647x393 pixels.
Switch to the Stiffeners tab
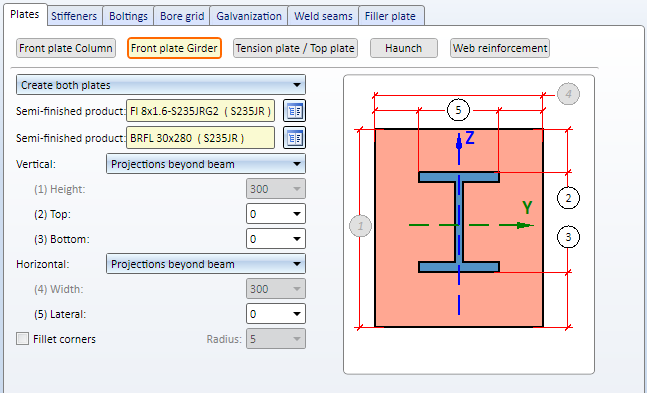(x=74, y=16)
